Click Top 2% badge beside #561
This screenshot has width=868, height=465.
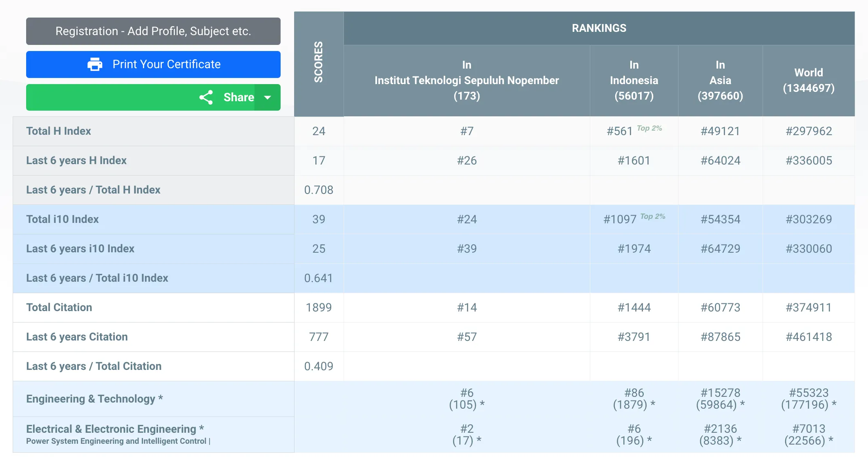tap(649, 128)
